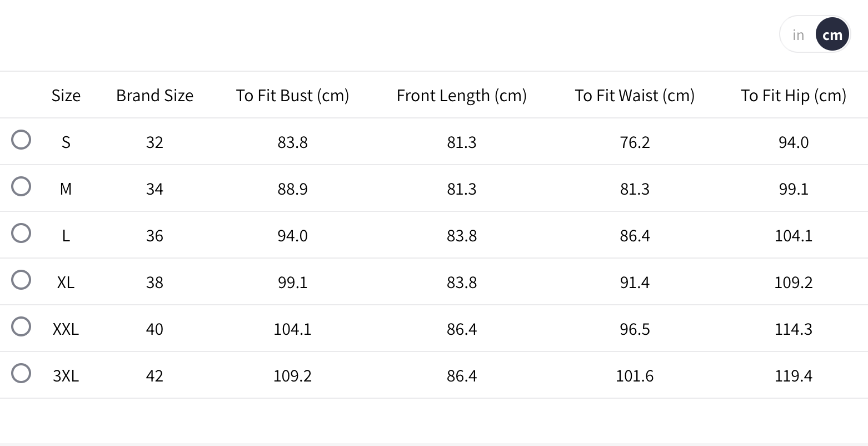Click the To Fit Hip (cm) header

point(793,96)
